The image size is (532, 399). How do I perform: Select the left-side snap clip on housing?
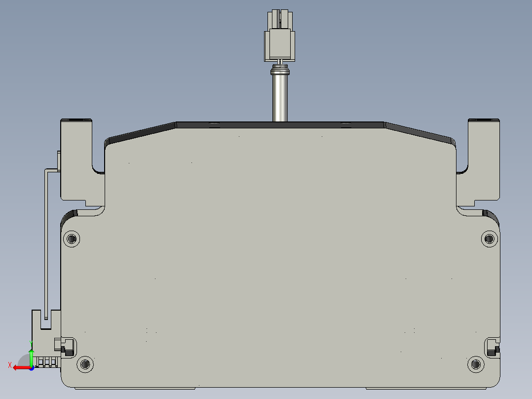[69, 347]
